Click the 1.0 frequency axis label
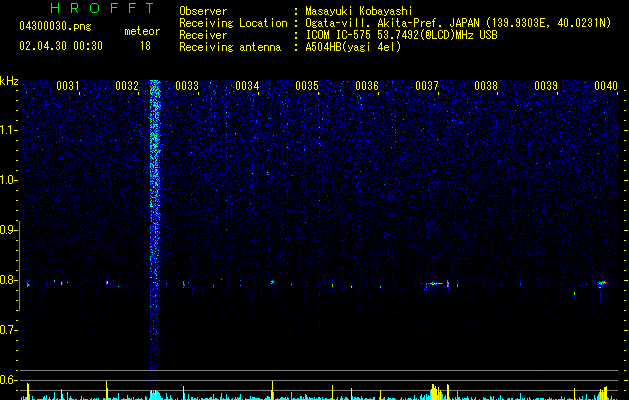Viewport: 629px width, 400px height. [x=8, y=180]
